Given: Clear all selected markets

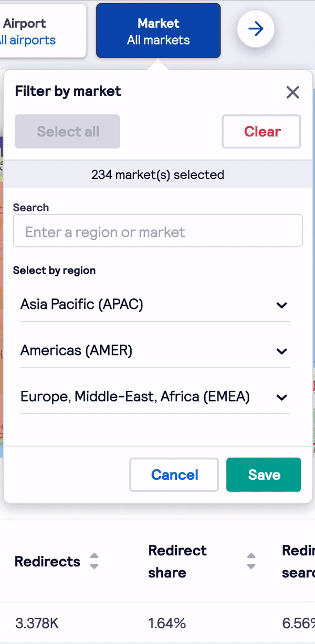Looking at the screenshot, I should point(261,132).
